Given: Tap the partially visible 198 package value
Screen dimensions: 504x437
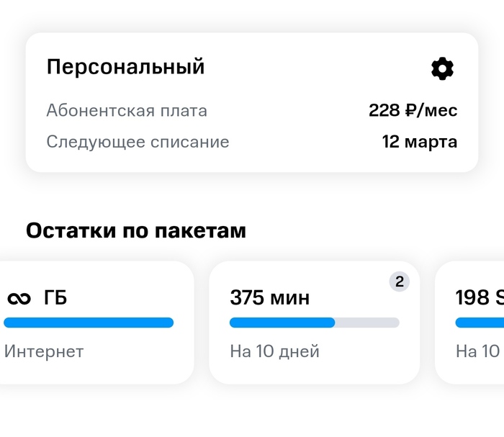Looking at the screenshot, I should point(478,297).
